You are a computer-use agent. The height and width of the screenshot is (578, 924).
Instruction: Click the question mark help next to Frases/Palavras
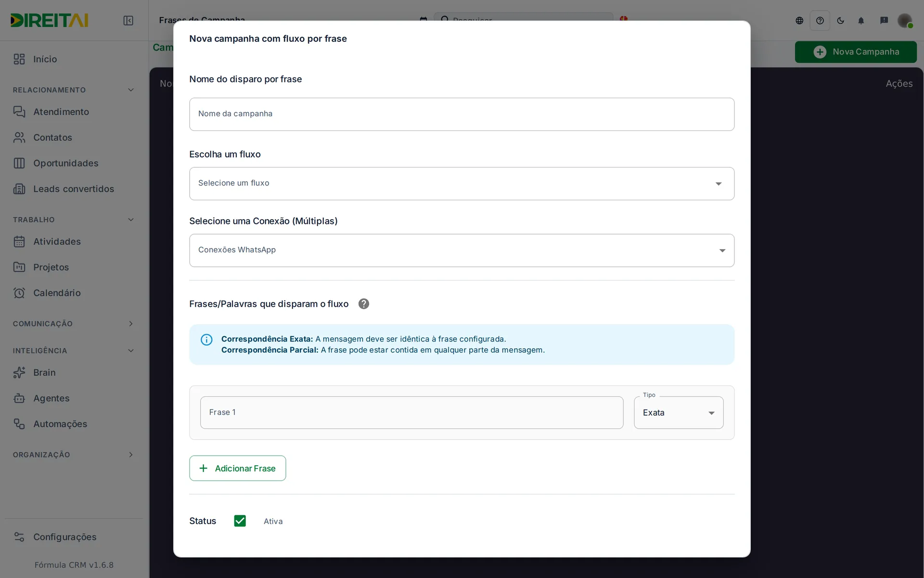364,304
